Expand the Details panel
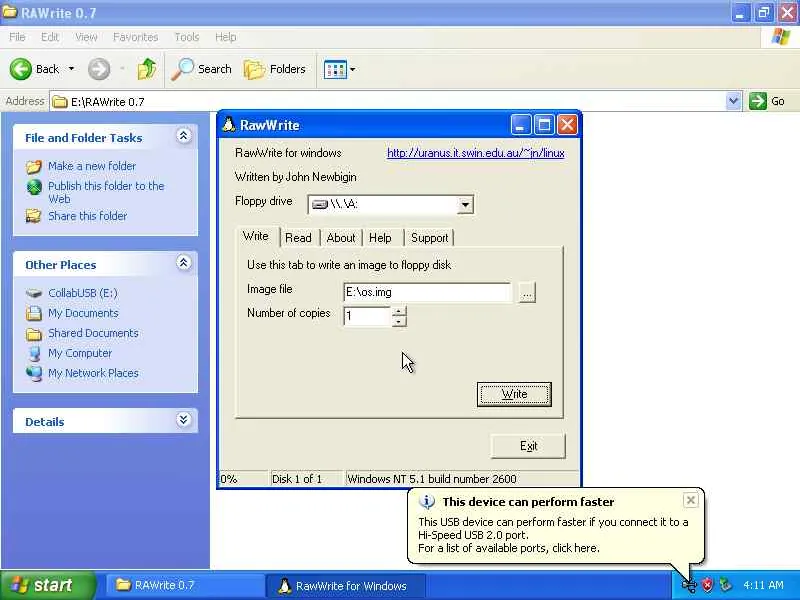Viewport: 800px width, 600px height. pos(184,420)
